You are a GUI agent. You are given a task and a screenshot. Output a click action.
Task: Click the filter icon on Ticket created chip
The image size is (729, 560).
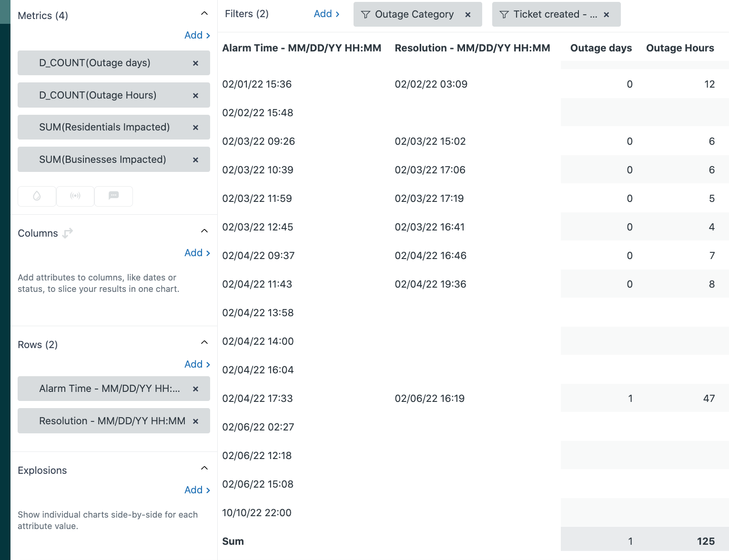click(x=504, y=14)
